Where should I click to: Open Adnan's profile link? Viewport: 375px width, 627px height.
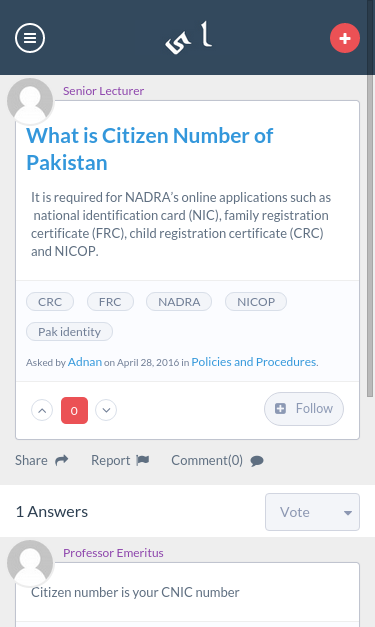point(85,362)
